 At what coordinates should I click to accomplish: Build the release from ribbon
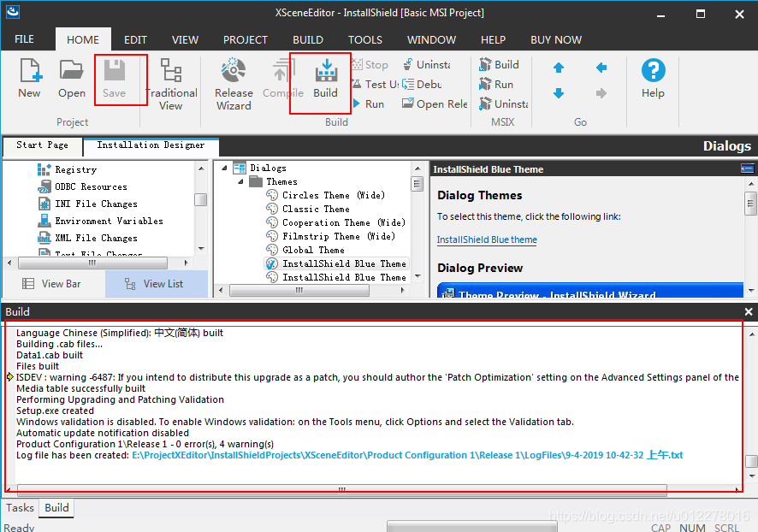[x=325, y=79]
